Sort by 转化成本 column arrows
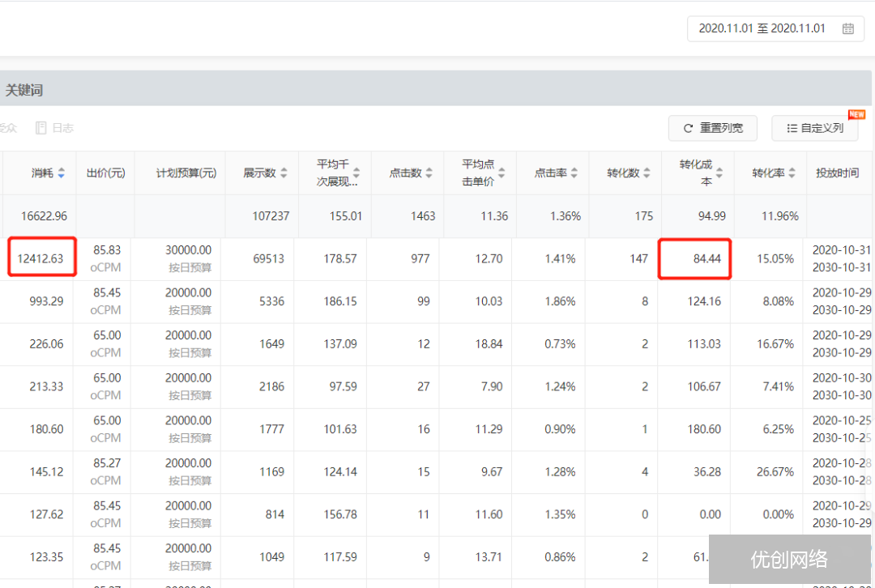This screenshot has width=875, height=588. point(719,173)
